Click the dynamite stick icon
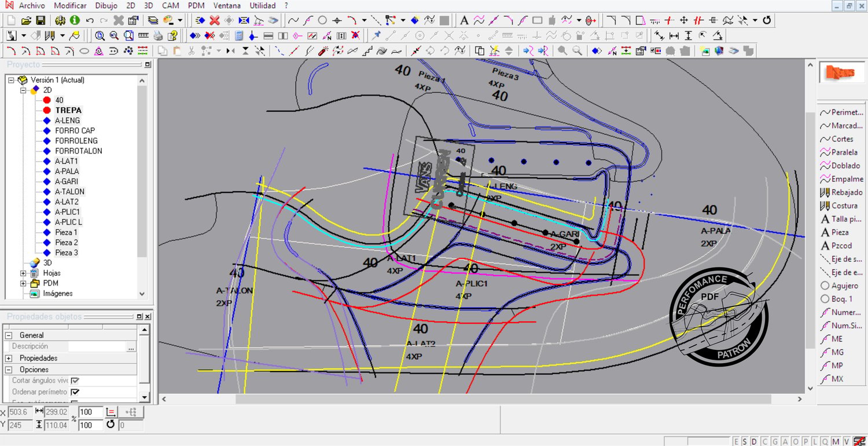 tap(323, 51)
